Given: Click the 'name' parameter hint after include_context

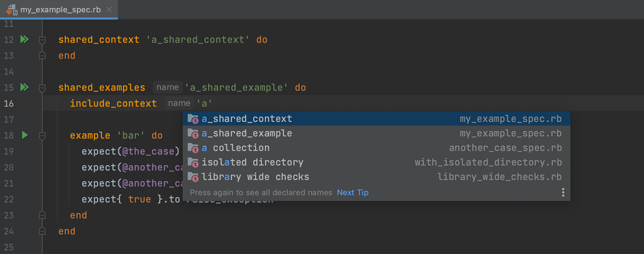Looking at the screenshot, I should coord(179,103).
